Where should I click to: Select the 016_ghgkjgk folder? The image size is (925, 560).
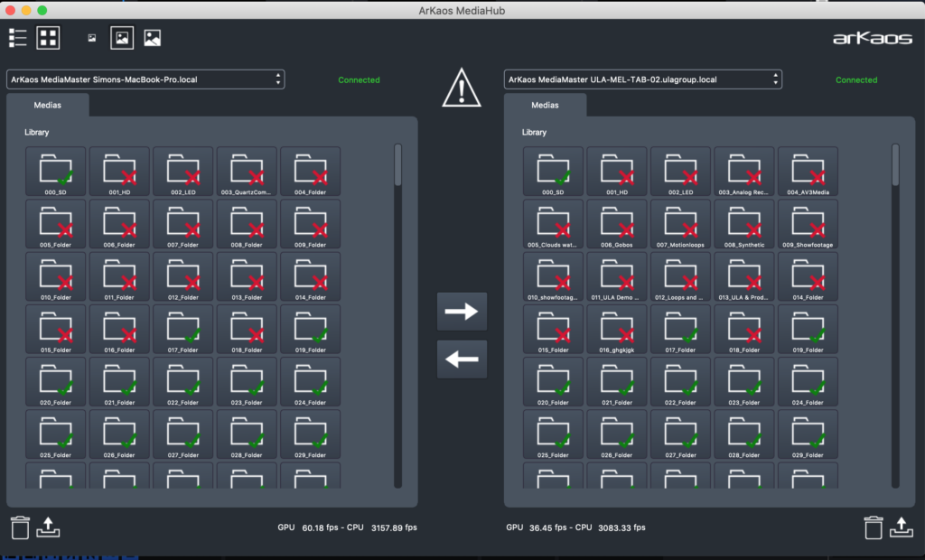616,329
